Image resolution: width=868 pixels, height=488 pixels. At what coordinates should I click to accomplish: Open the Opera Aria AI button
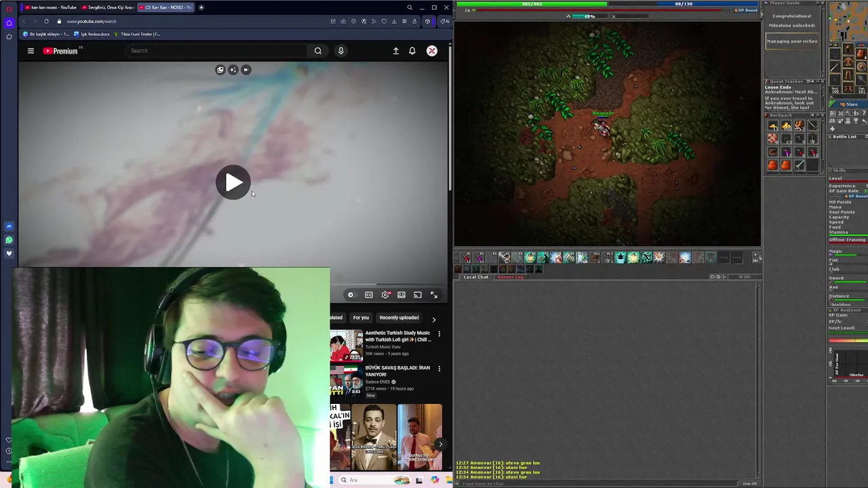point(444,21)
